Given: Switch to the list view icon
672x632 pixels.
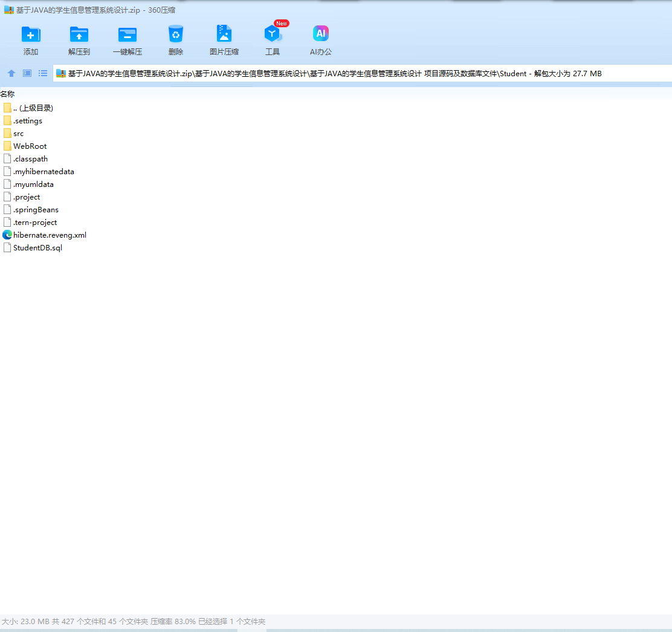Looking at the screenshot, I should coord(43,73).
